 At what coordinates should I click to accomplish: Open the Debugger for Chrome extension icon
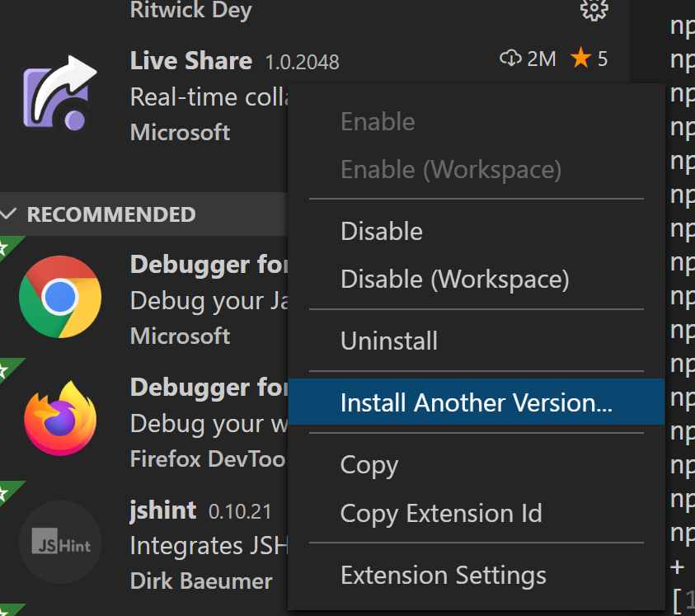click(60, 297)
